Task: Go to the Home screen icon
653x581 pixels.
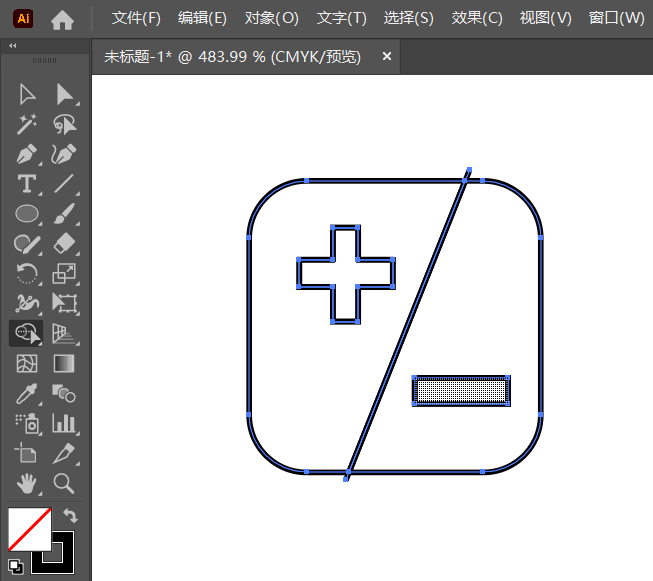Action: tap(62, 19)
